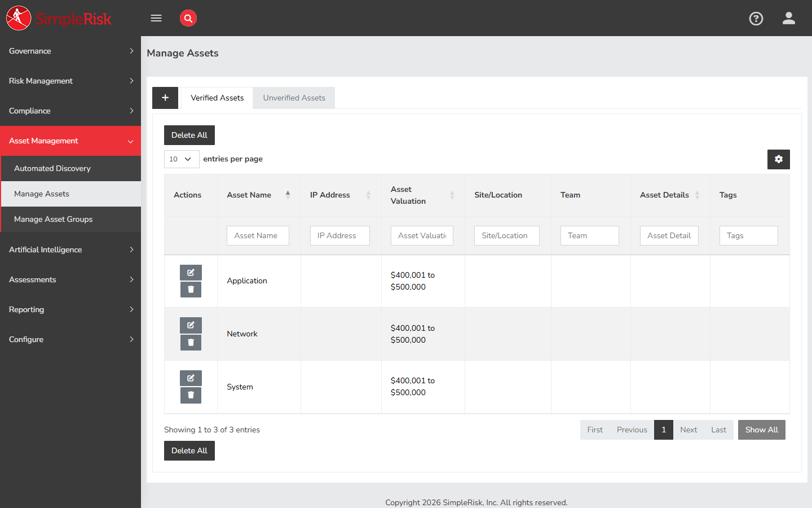Open the entries per page dropdown

182,159
